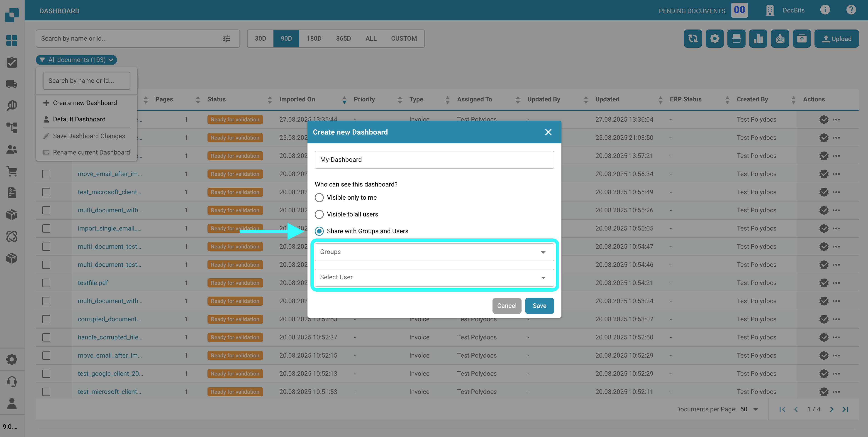Image resolution: width=868 pixels, height=437 pixels.
Task: Click Save in dashboard dialog
Action: pyautogui.click(x=539, y=306)
